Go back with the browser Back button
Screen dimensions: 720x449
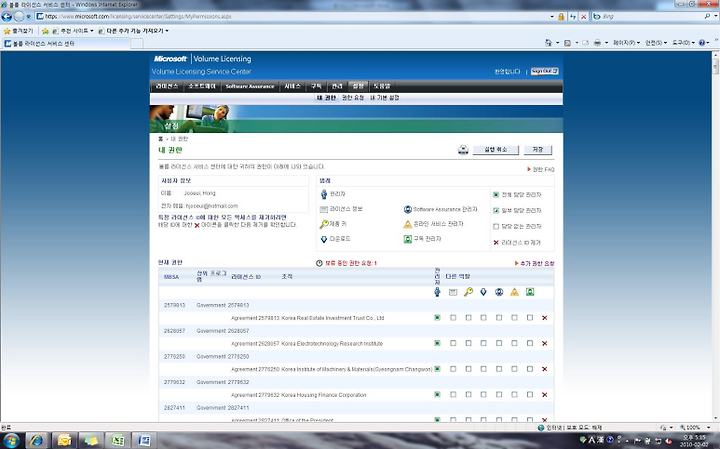tap(6, 17)
